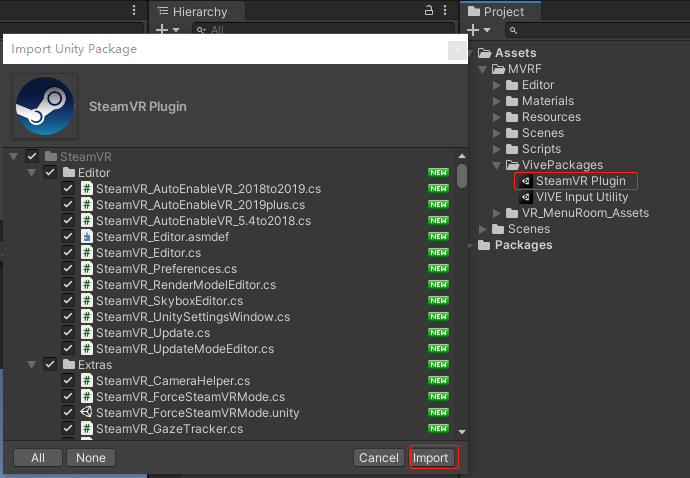Collapse the VivePackages folder

[497, 165]
